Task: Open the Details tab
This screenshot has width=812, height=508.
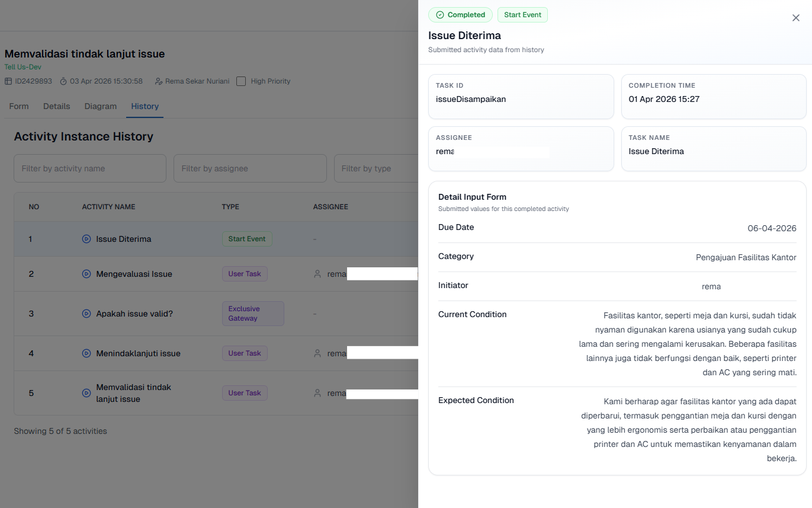Action: 57,106
